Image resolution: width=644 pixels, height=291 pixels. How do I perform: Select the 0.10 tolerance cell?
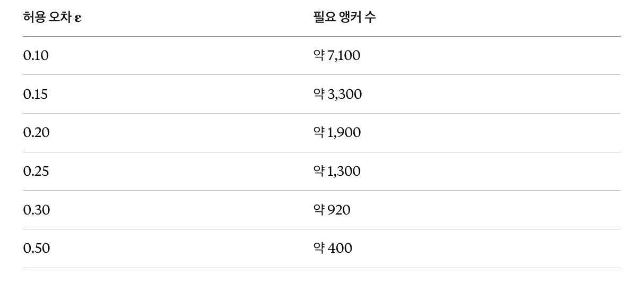tap(36, 55)
